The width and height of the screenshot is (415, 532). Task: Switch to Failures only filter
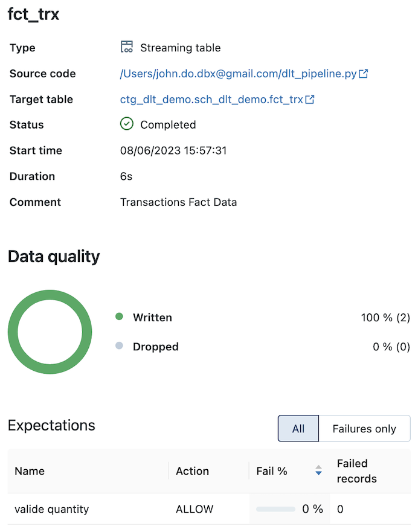(364, 429)
